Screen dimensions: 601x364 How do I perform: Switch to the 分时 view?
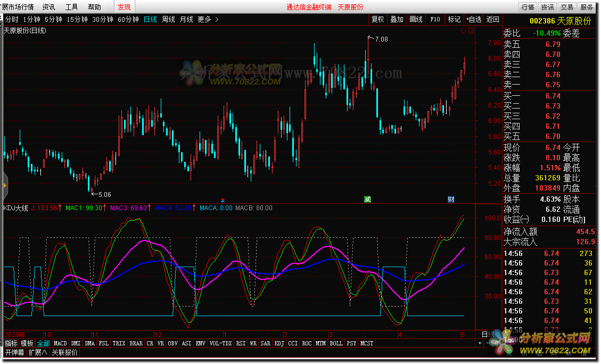click(x=12, y=19)
